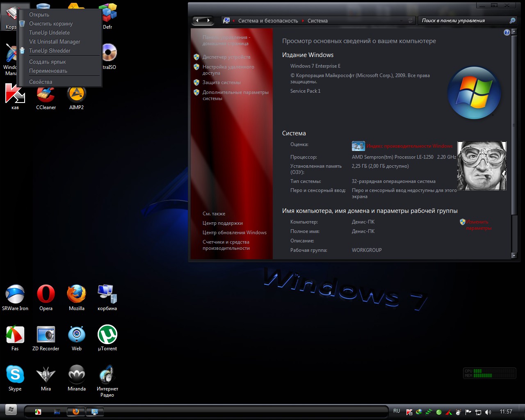Click the CPU MEM meter gadget

point(489,373)
